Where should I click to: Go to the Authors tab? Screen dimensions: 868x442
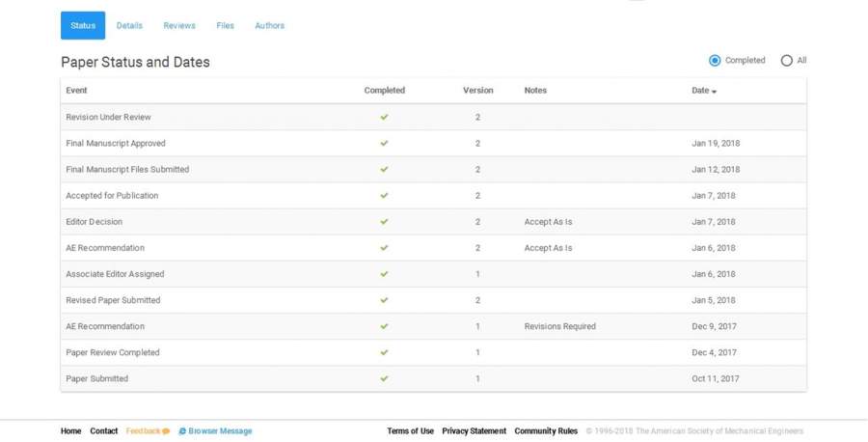(x=269, y=26)
